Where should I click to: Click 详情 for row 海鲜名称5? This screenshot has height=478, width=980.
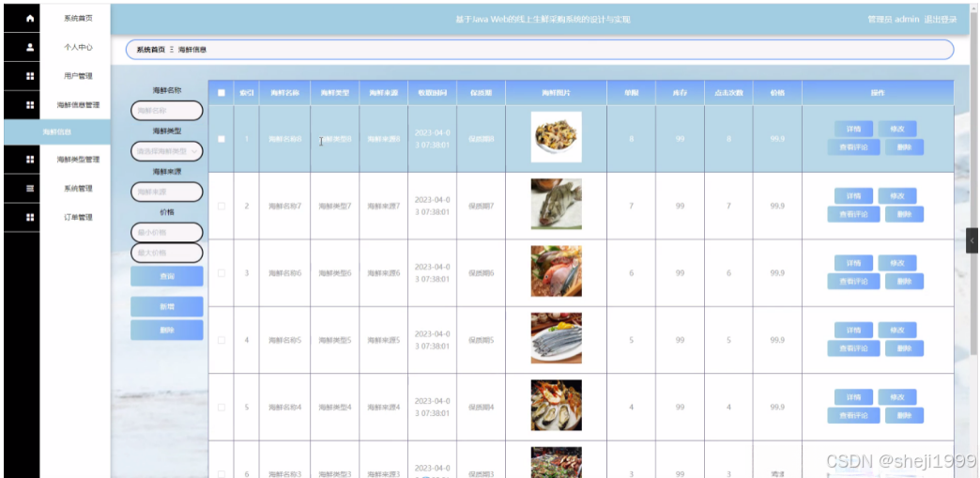pos(853,330)
